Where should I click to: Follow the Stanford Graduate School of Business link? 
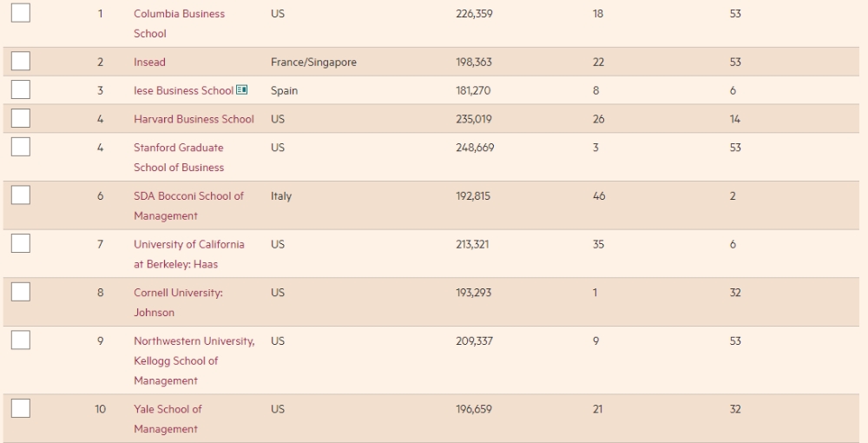(179, 157)
